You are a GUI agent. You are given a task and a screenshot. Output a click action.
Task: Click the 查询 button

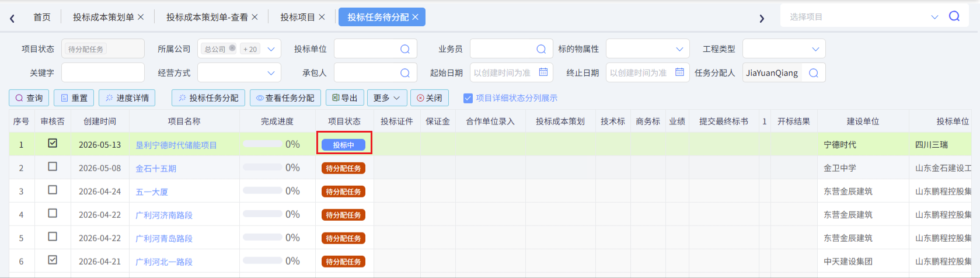(29, 98)
